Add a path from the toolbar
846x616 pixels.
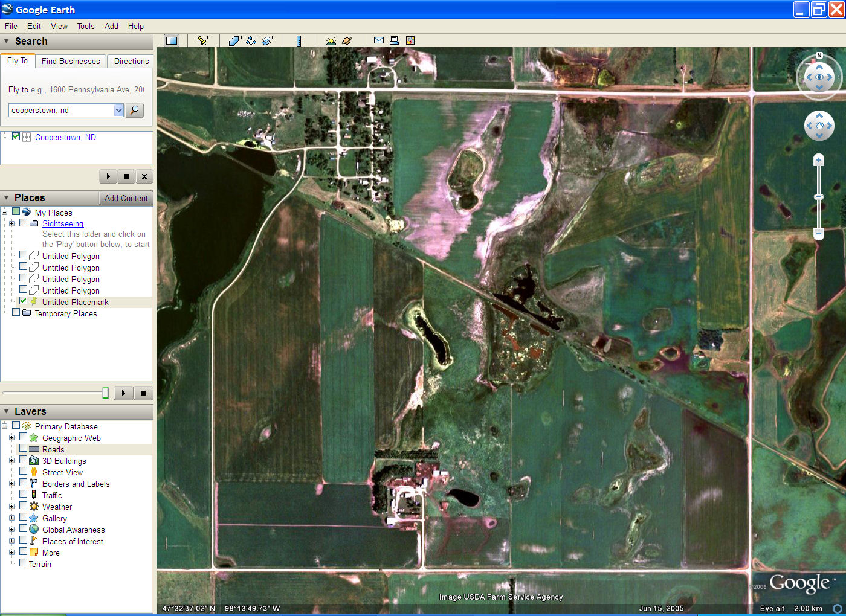tap(251, 40)
